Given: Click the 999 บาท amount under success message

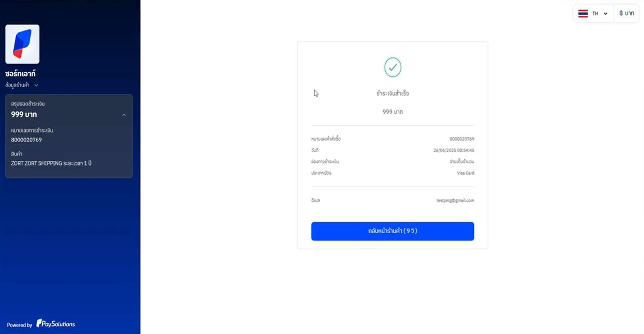Looking at the screenshot, I should pos(393,112).
